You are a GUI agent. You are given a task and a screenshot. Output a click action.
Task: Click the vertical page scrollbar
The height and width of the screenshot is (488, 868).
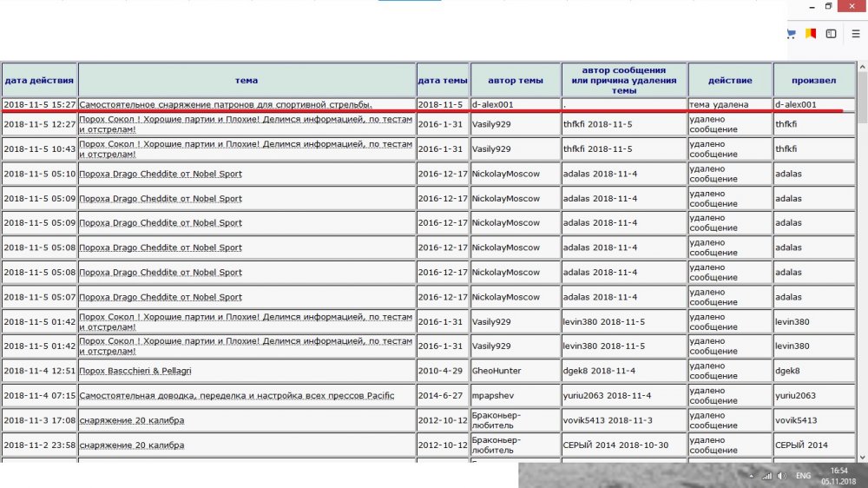[x=861, y=260]
